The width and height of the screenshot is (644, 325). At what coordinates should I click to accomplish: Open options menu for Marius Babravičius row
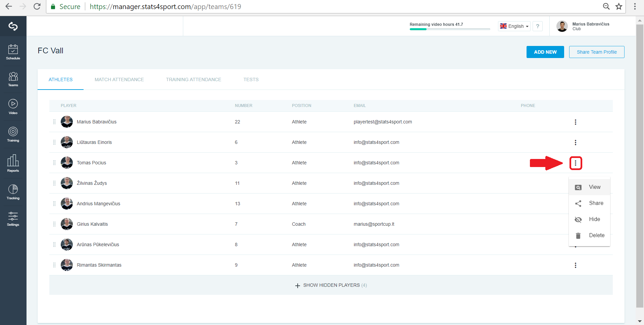pos(576,122)
